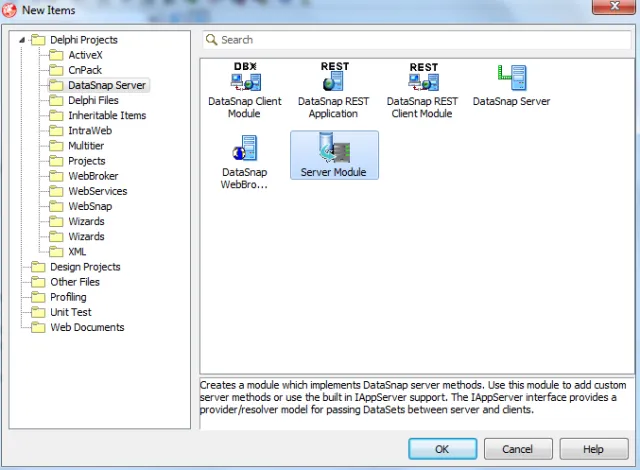Pick the DataSnap REST Client Module icon

[x=423, y=77]
